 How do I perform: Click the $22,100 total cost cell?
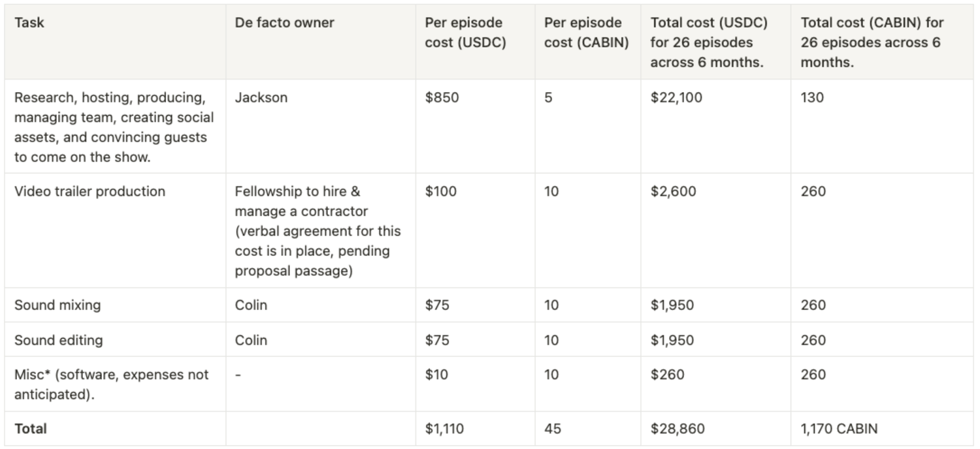(x=676, y=98)
